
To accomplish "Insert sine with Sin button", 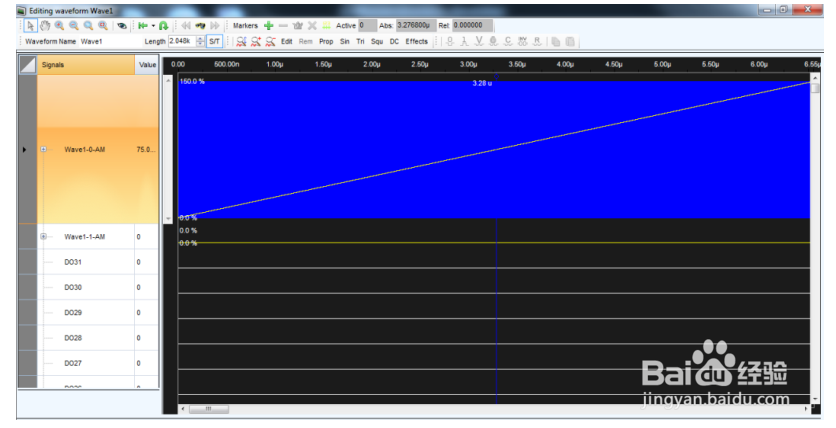I will coord(345,42).
